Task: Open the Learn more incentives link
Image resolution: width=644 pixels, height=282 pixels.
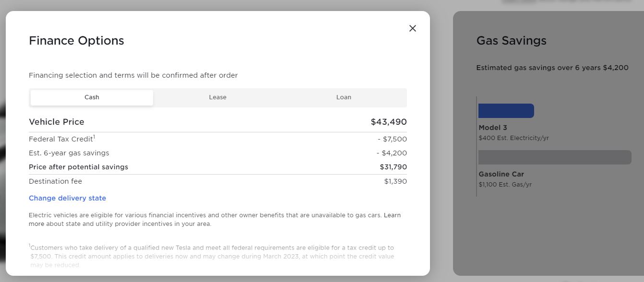Action: click(x=392, y=215)
